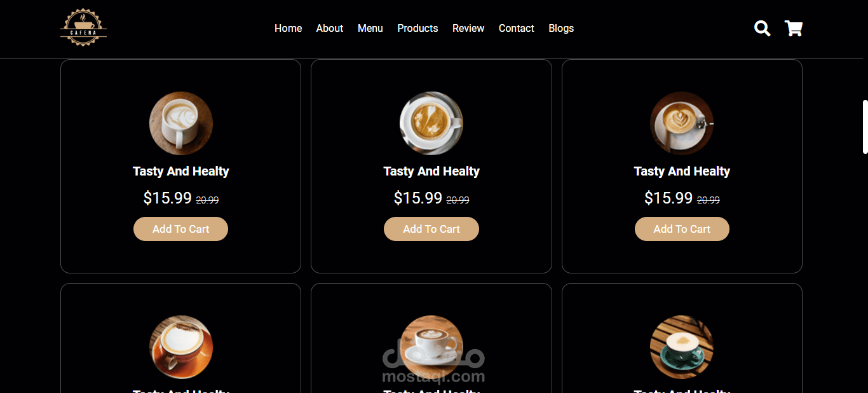Image resolution: width=868 pixels, height=393 pixels.
Task: Open the Review section link
Action: point(468,29)
